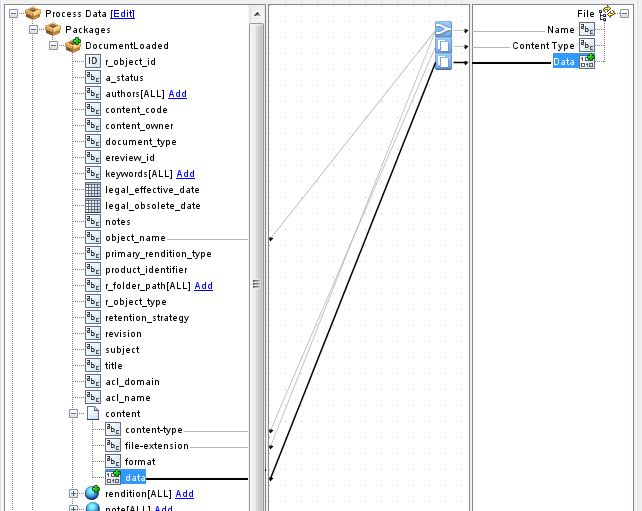The width and height of the screenshot is (642, 511).
Task: Click the ID icon next to r_object_id
Action: [x=93, y=61]
